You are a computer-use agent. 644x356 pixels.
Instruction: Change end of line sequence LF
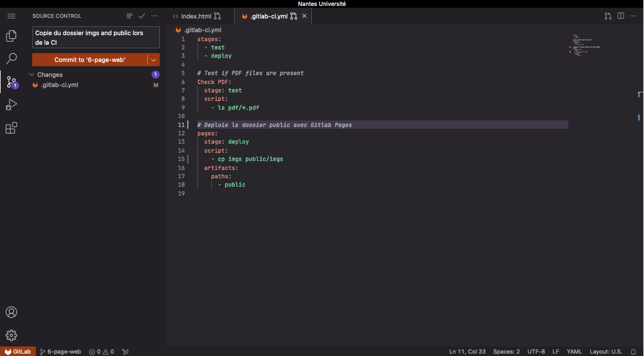point(556,351)
